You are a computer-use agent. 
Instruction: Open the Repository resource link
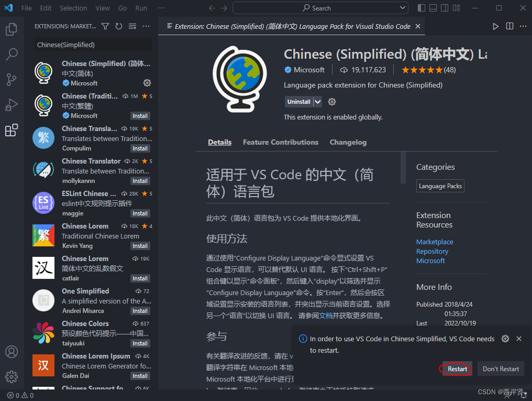pos(433,251)
